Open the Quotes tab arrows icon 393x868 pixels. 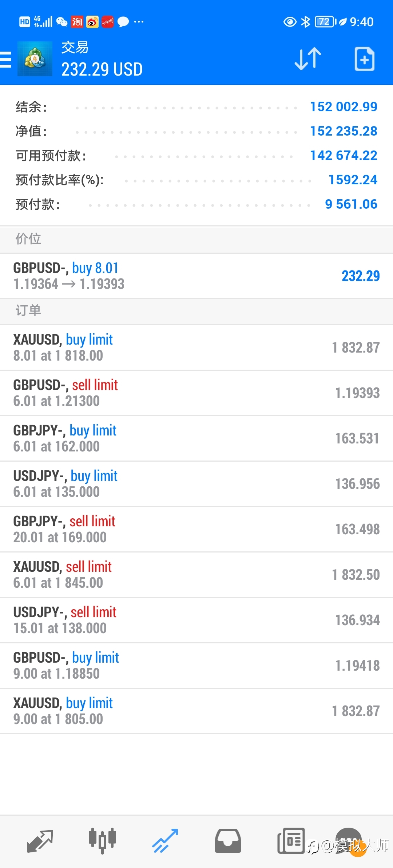click(x=40, y=841)
